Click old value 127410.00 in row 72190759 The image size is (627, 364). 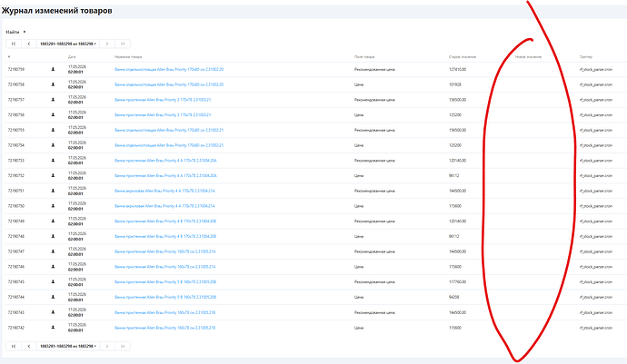(457, 69)
